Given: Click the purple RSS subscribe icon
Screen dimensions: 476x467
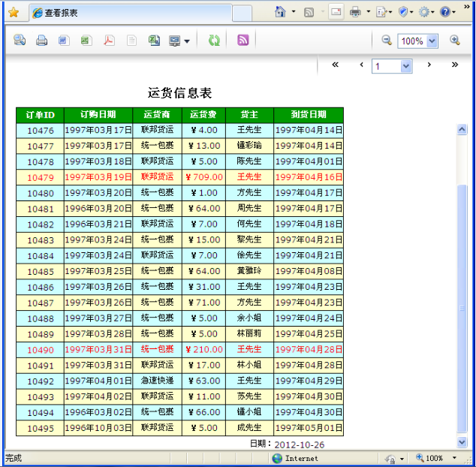Looking at the screenshot, I should click(x=243, y=40).
